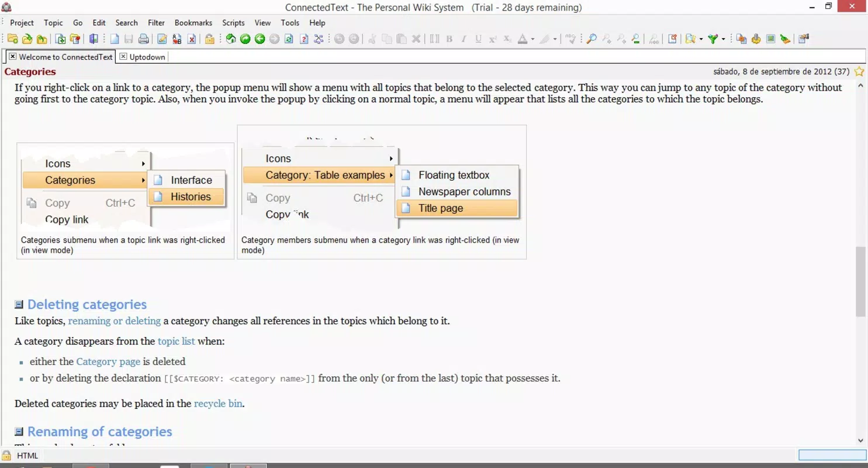
Task: Click the padlock icon in the toolbar
Action: [209, 39]
